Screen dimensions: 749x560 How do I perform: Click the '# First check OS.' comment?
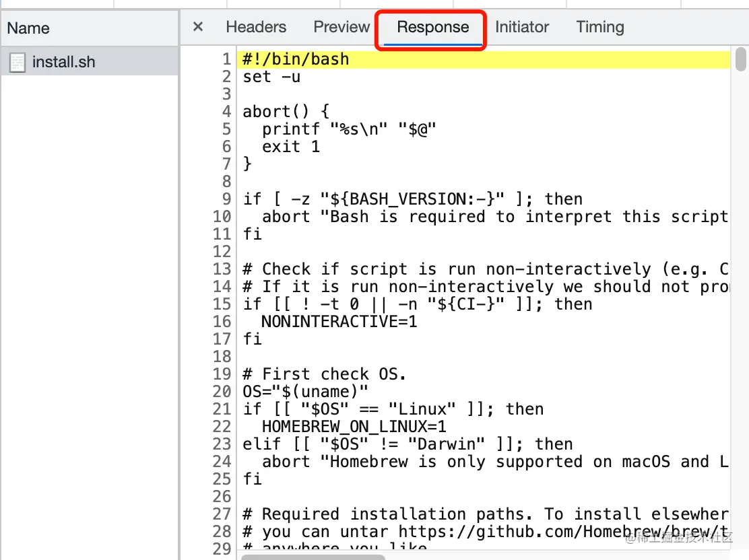(325, 374)
